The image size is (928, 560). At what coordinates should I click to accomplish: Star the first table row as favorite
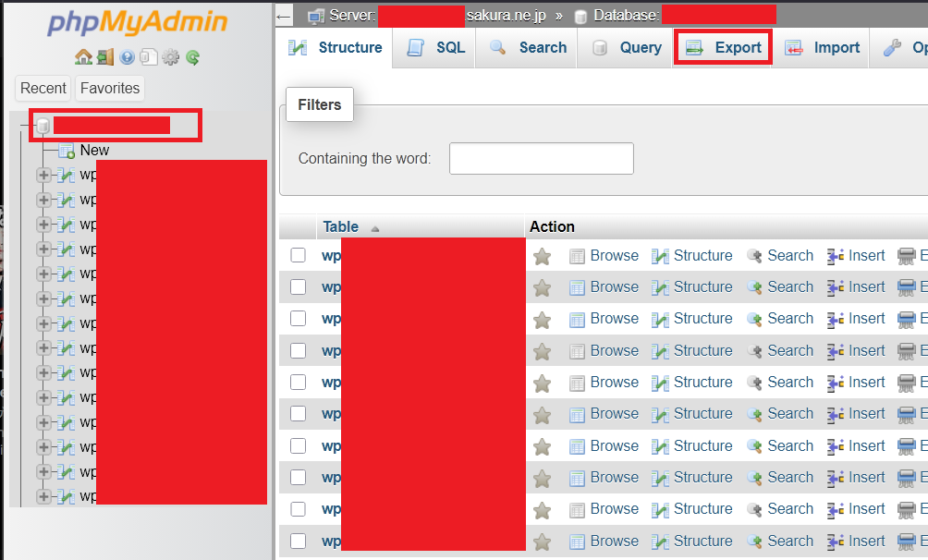pyautogui.click(x=543, y=256)
